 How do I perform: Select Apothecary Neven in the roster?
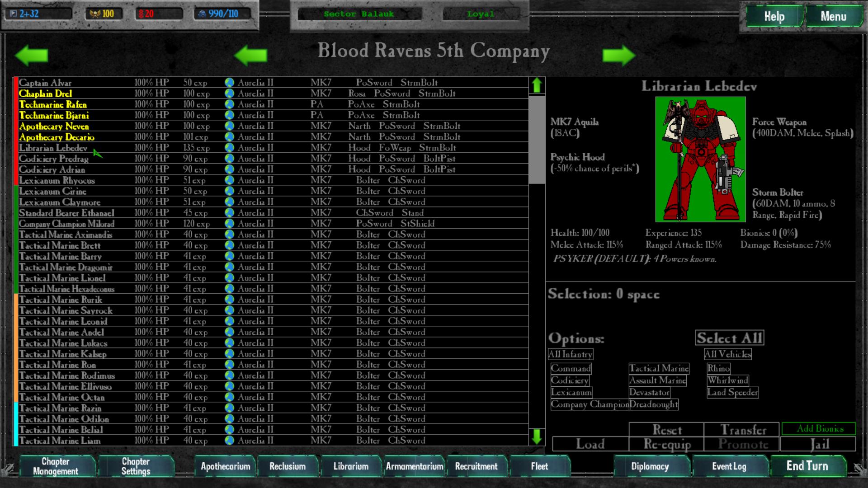tap(273, 126)
